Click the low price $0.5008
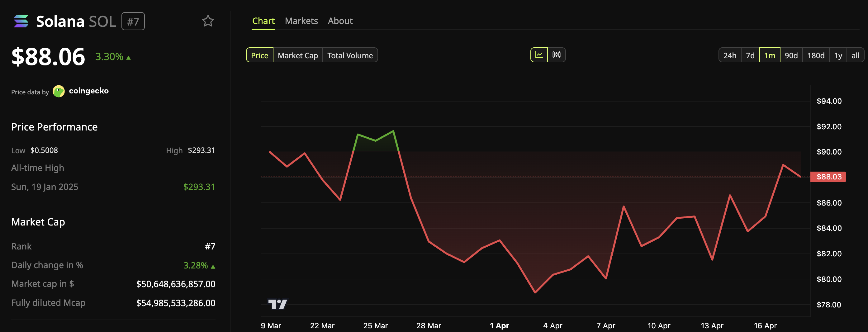This screenshot has width=868, height=332. point(44,150)
